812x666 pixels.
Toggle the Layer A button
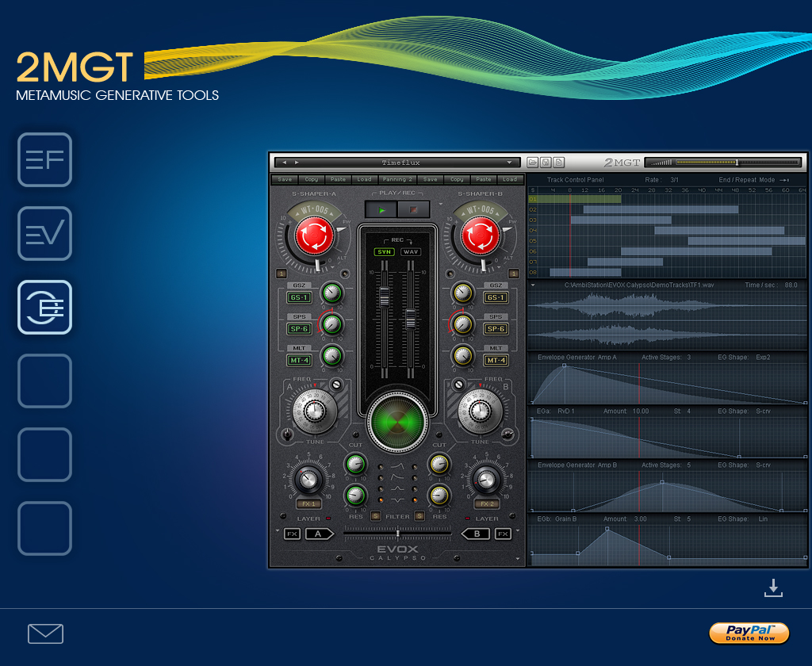coord(320,534)
